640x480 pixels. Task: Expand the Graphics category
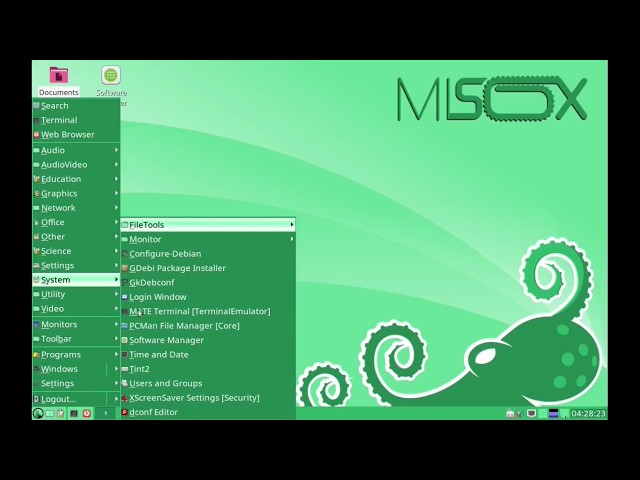76,193
